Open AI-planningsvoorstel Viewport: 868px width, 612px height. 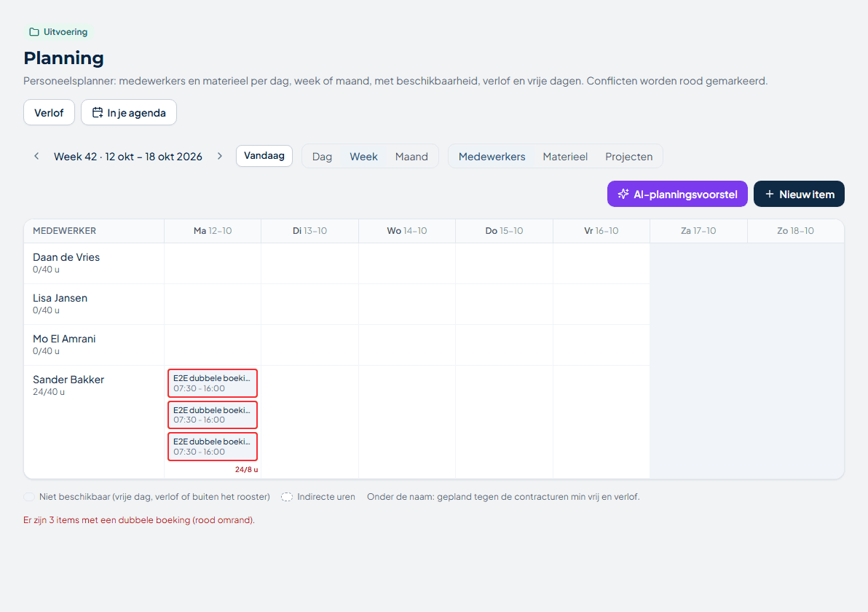tap(677, 194)
